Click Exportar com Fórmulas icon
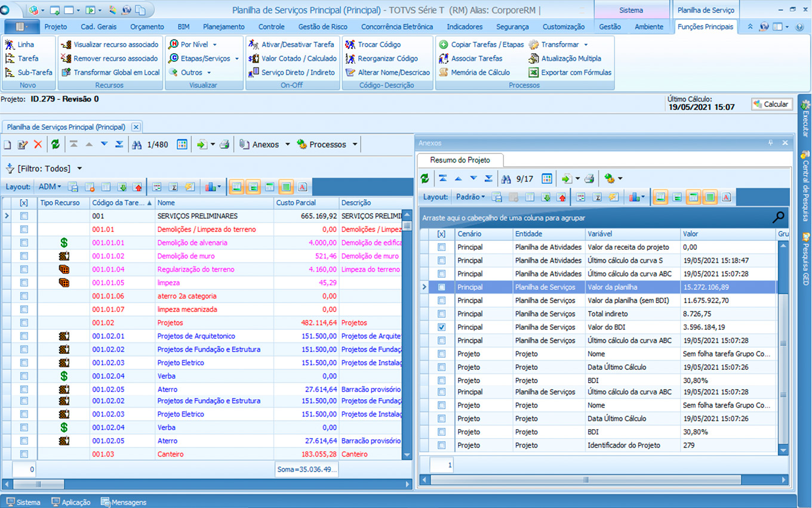 point(533,72)
